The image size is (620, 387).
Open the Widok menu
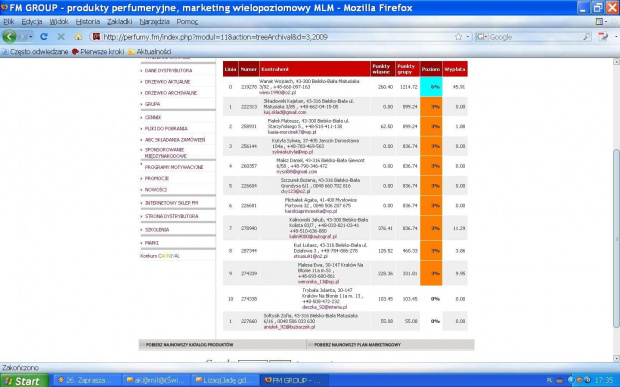pos(59,22)
